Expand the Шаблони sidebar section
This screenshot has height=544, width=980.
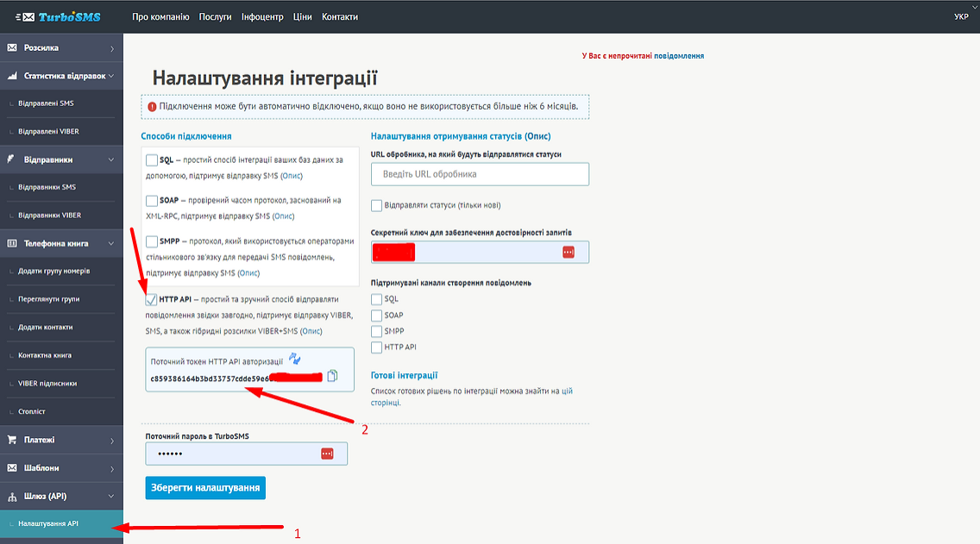pos(112,468)
